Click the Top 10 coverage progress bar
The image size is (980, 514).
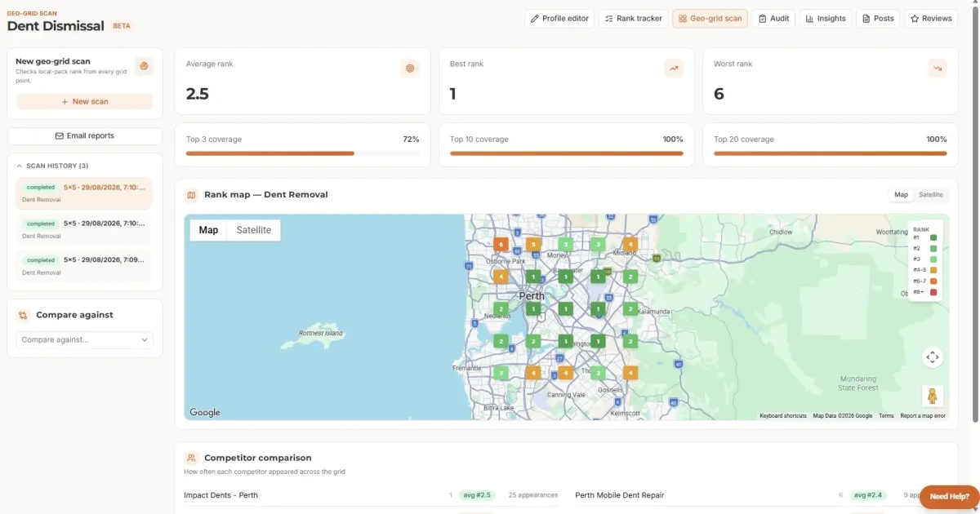pyautogui.click(x=566, y=153)
